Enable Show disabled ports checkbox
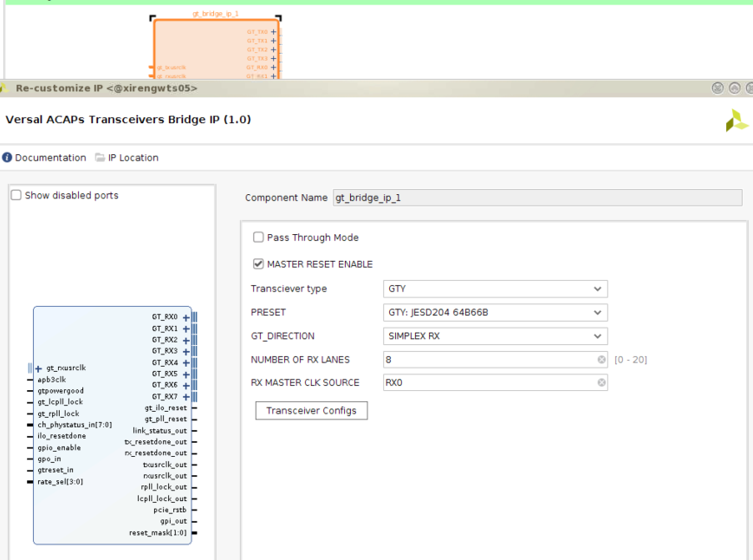 (16, 195)
